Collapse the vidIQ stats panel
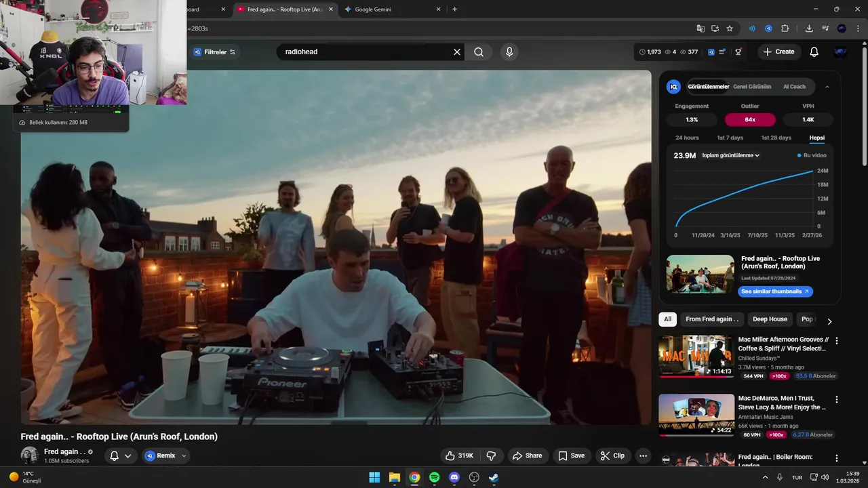The width and height of the screenshot is (868, 488). coord(827,87)
